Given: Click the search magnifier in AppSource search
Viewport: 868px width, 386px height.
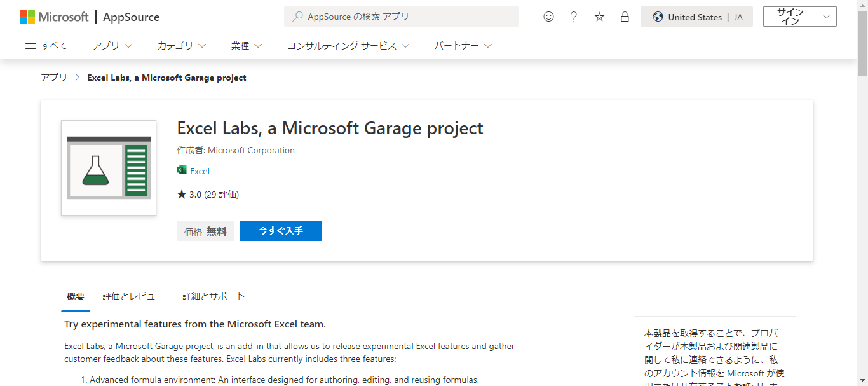Looking at the screenshot, I should pos(297,16).
